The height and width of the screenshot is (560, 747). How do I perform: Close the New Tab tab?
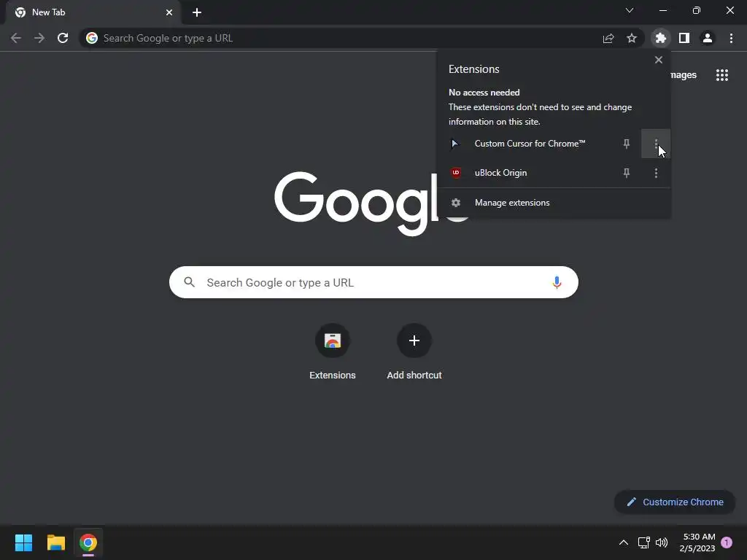coord(169,12)
